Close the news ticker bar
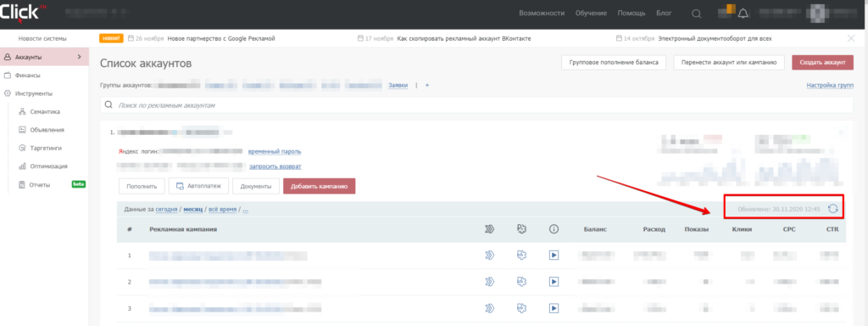This screenshot has height=326, width=868. coord(851,38)
